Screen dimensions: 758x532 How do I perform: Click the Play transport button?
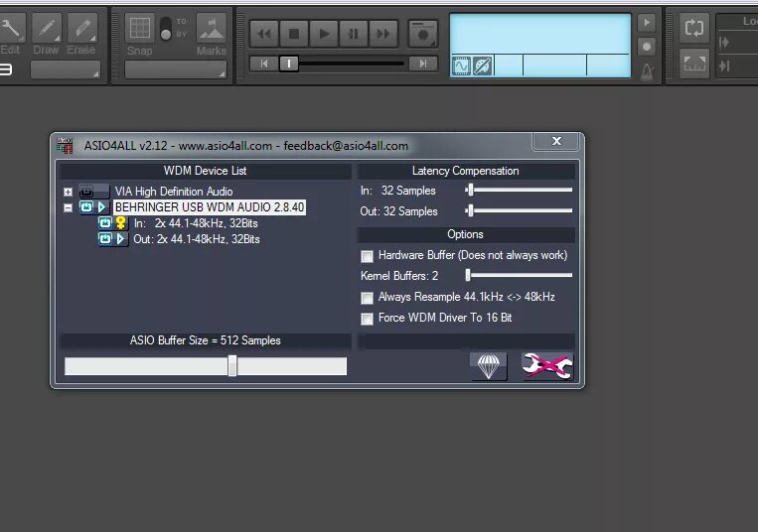pyautogui.click(x=324, y=34)
